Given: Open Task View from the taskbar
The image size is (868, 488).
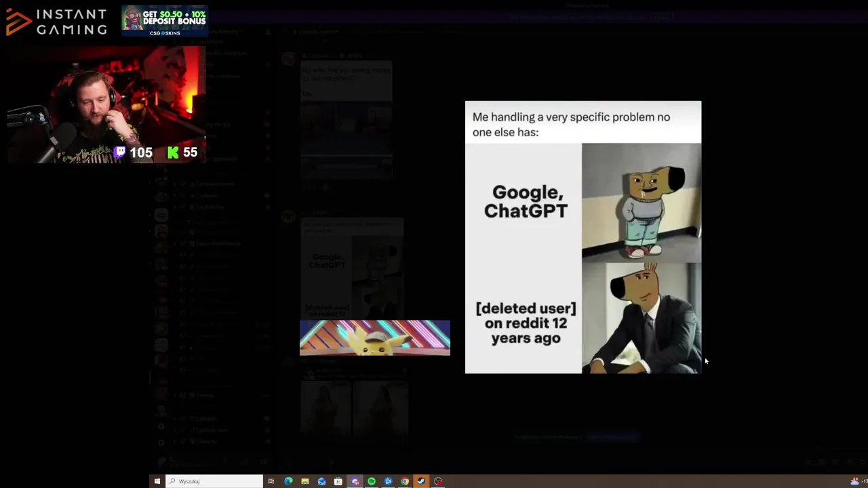Looking at the screenshot, I should coord(271,481).
